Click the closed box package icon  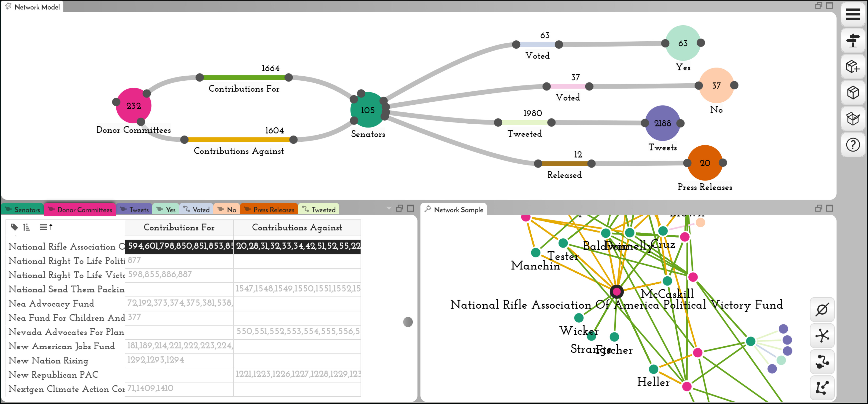point(853,92)
